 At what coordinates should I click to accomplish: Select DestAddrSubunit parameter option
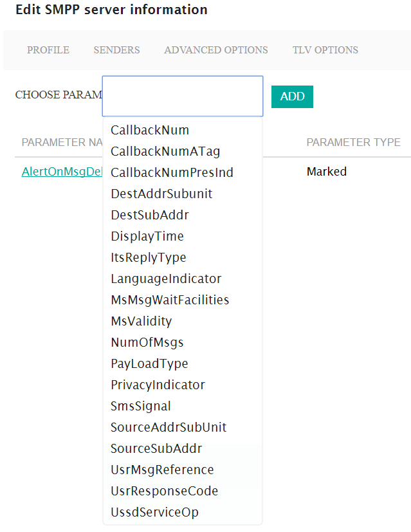pos(161,194)
